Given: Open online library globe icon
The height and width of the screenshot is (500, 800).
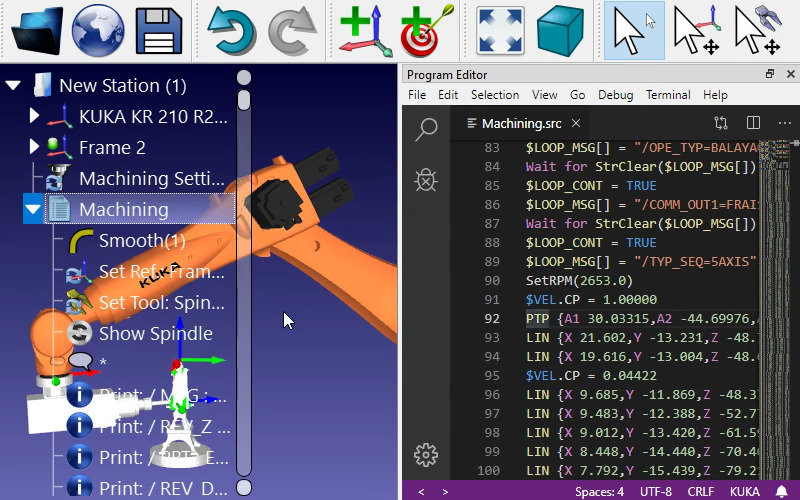Looking at the screenshot, I should click(x=98, y=31).
